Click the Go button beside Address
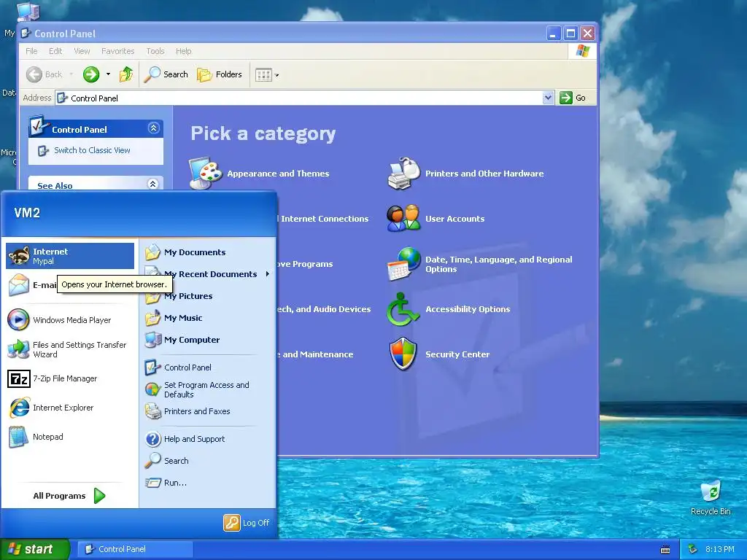The height and width of the screenshot is (560, 747). (573, 98)
